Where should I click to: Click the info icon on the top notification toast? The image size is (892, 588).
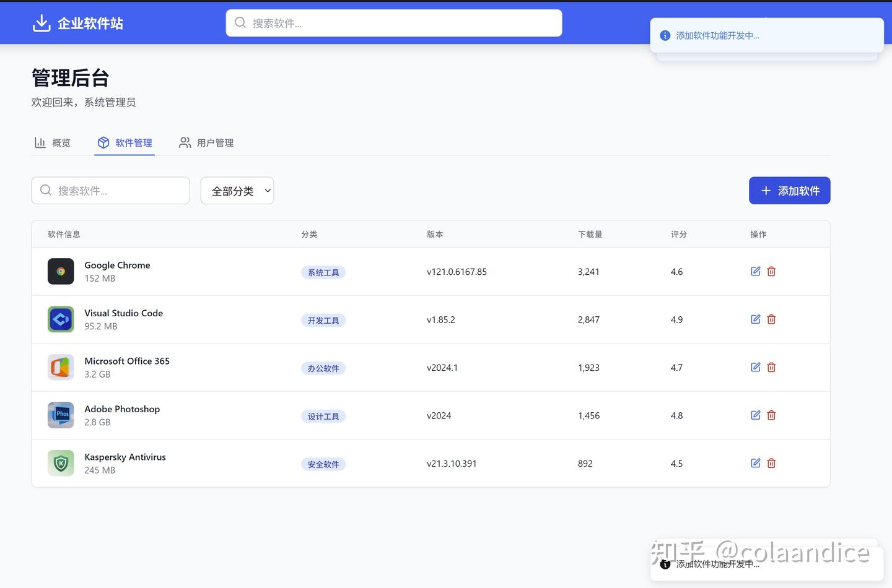point(665,35)
